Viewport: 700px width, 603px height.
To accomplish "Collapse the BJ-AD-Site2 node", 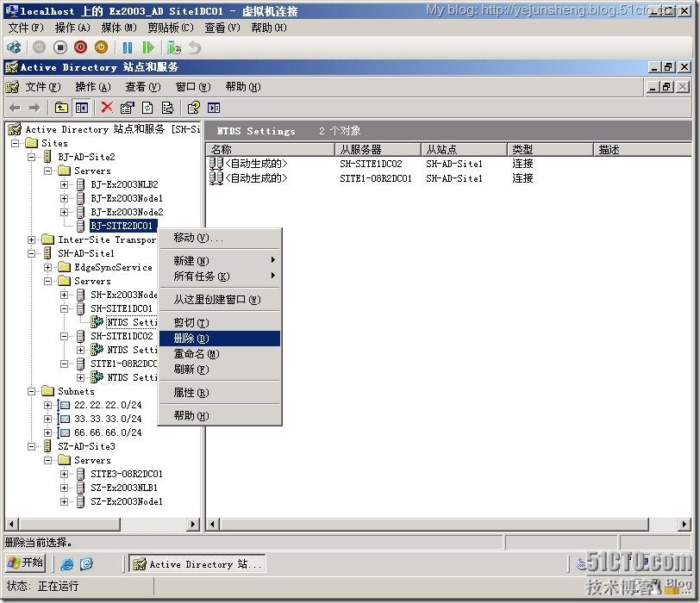I will (31, 157).
